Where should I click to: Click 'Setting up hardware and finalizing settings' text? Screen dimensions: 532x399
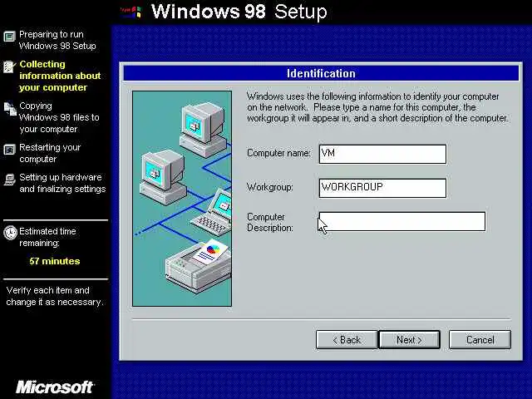coord(62,183)
